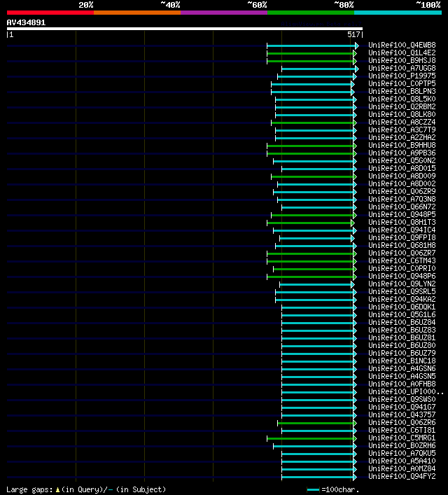Click UniRef100_Q8H1T3 label
The height and width of the screenshot is (495, 448).
[x=402, y=222]
